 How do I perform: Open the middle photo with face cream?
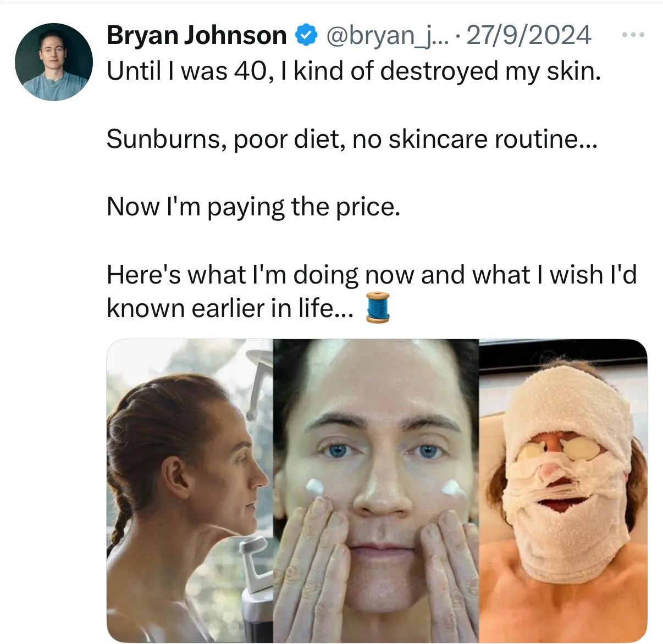pyautogui.click(x=376, y=491)
